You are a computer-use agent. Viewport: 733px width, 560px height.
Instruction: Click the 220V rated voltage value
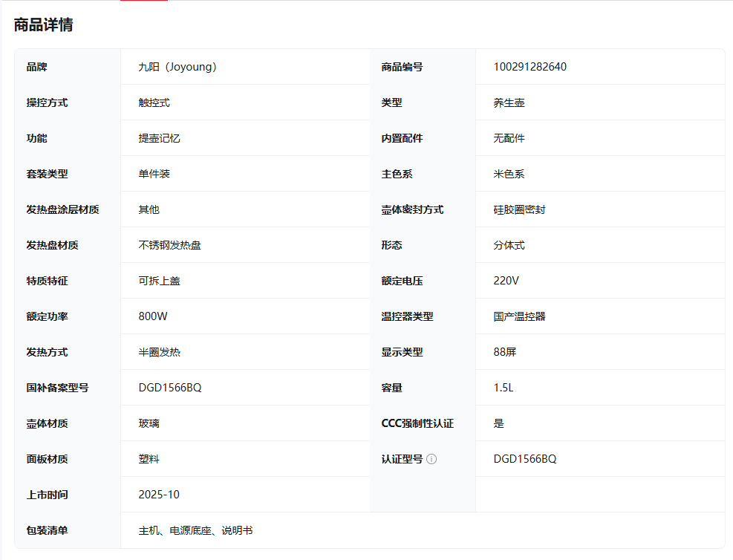tap(506, 281)
